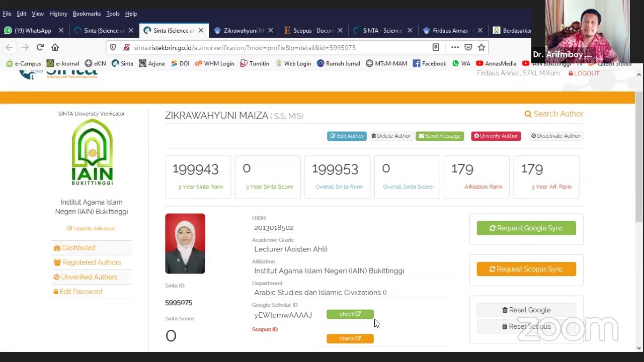Open the Facebook bookmark
The image size is (644, 362).
(430, 63)
